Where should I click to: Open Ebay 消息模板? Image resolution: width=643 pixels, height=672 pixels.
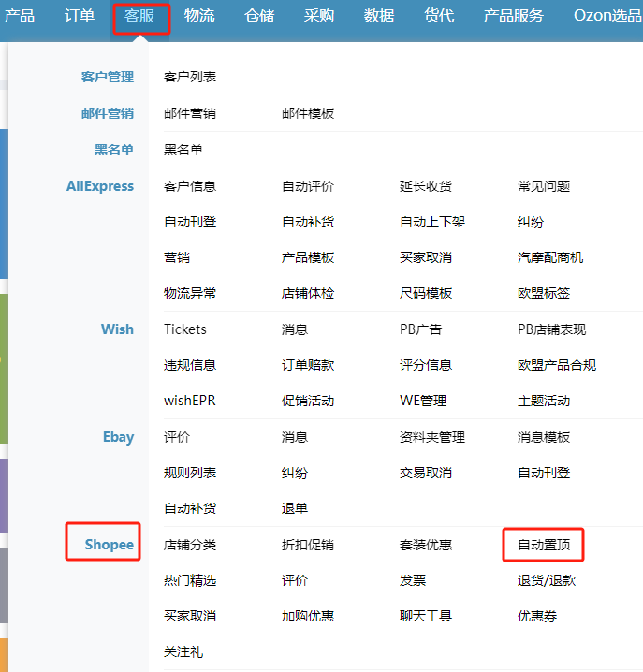click(544, 437)
